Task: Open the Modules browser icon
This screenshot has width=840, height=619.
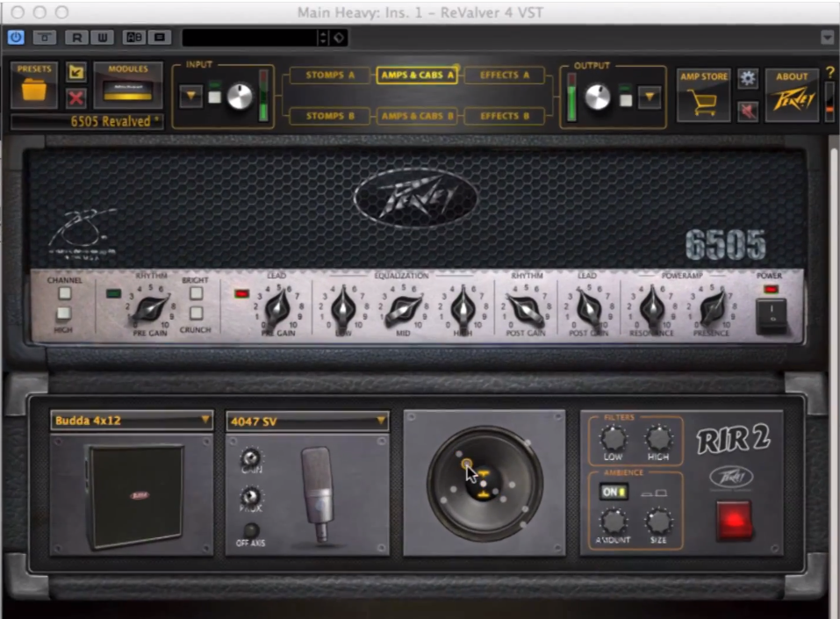Action: tap(127, 90)
